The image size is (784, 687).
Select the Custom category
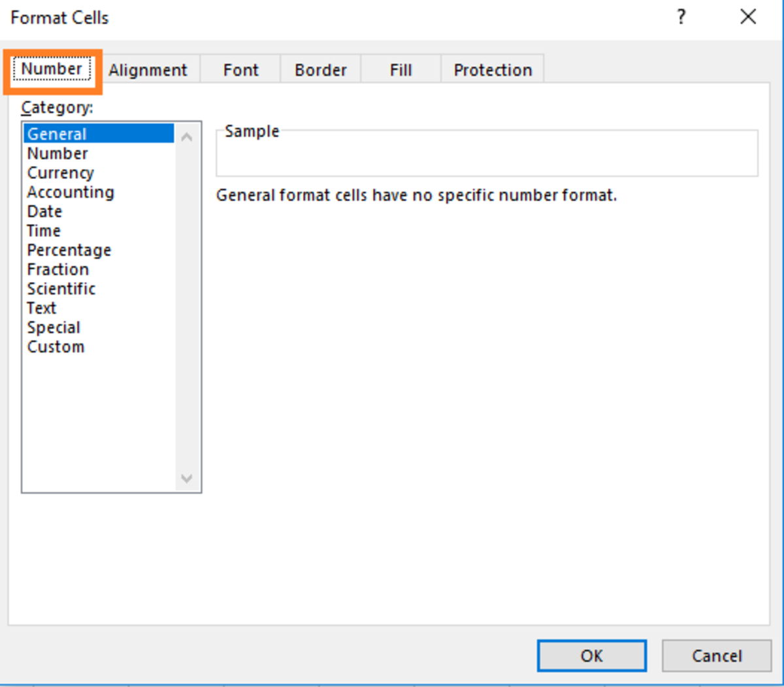(x=56, y=346)
